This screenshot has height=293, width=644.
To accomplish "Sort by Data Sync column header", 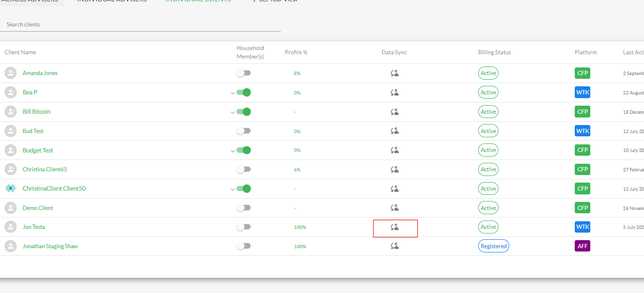I will (x=394, y=52).
